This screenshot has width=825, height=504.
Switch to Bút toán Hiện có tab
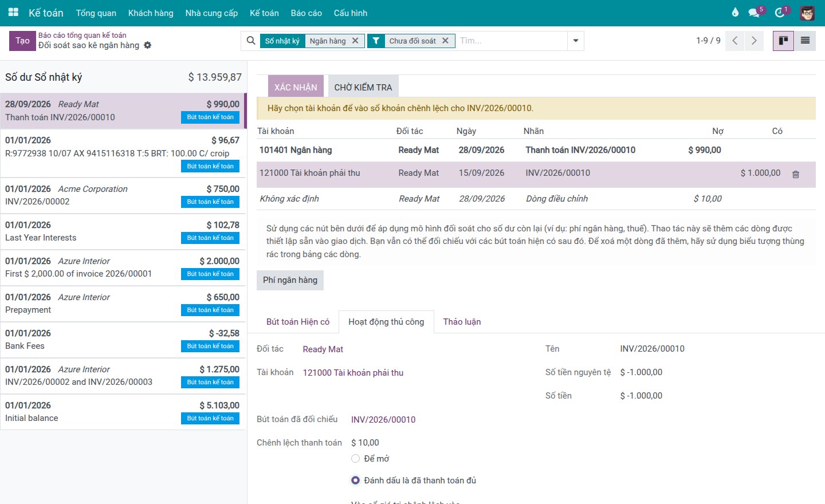[298, 322]
